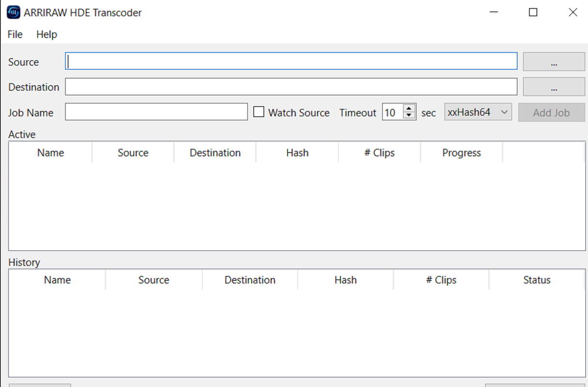Close the ARRIRAW HDE Transcoder window
588x387 pixels.
(x=573, y=13)
